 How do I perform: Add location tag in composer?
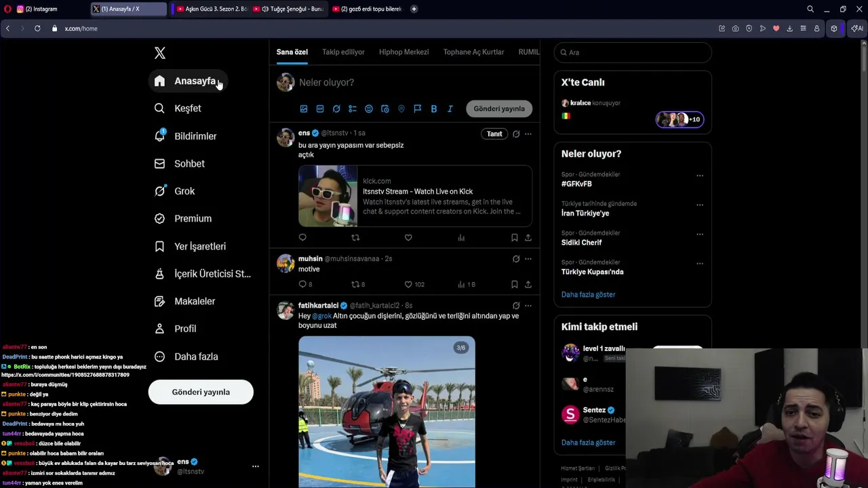pyautogui.click(x=401, y=108)
